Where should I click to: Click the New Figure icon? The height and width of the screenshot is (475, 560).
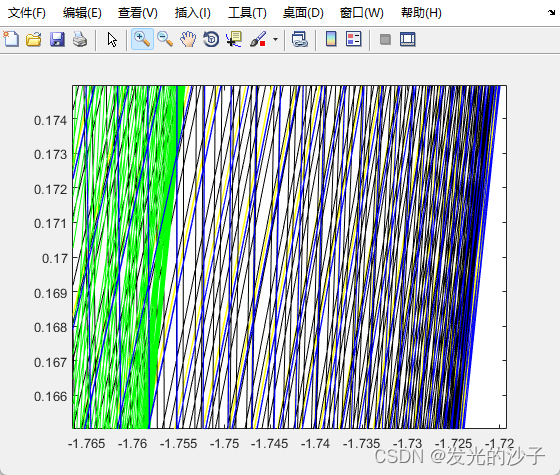(x=11, y=39)
